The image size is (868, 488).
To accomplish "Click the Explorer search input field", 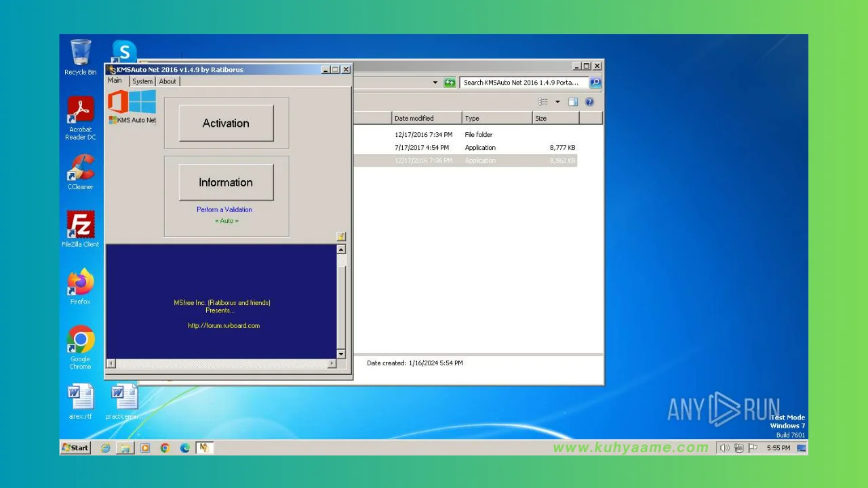I will [524, 83].
